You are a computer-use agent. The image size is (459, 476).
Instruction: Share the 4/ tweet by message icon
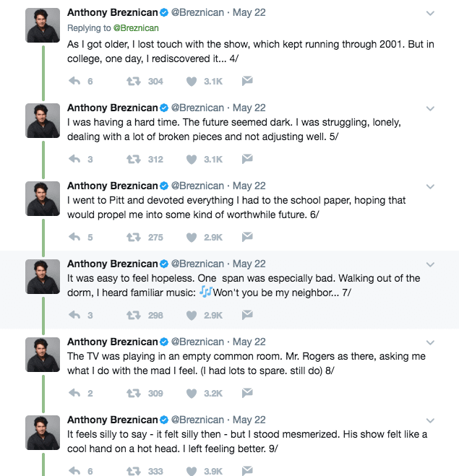coord(247,82)
